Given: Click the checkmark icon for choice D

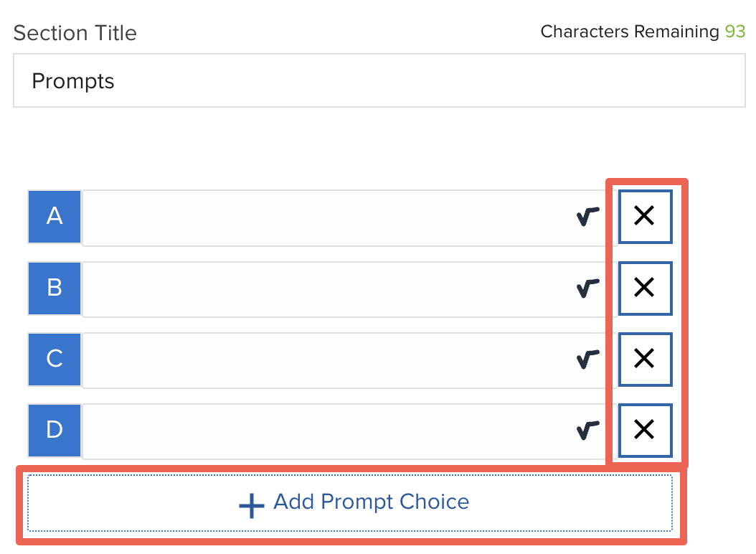Looking at the screenshot, I should [586, 431].
